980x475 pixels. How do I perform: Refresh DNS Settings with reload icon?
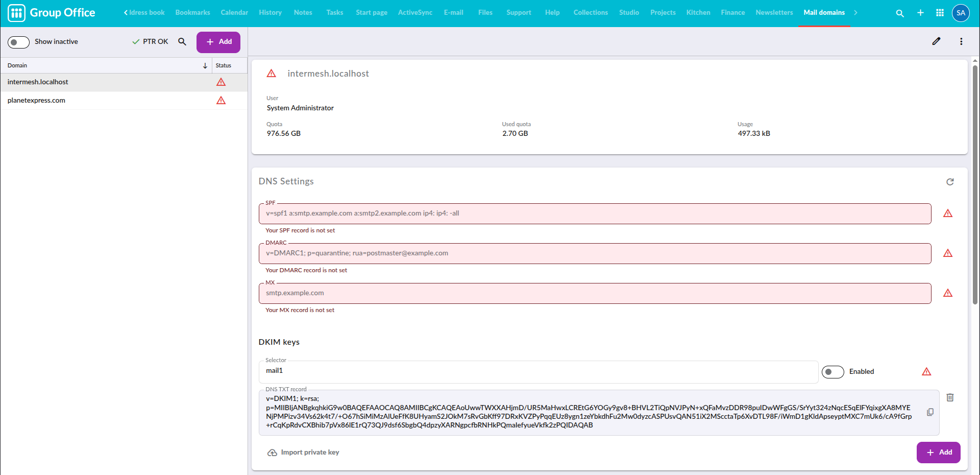950,182
